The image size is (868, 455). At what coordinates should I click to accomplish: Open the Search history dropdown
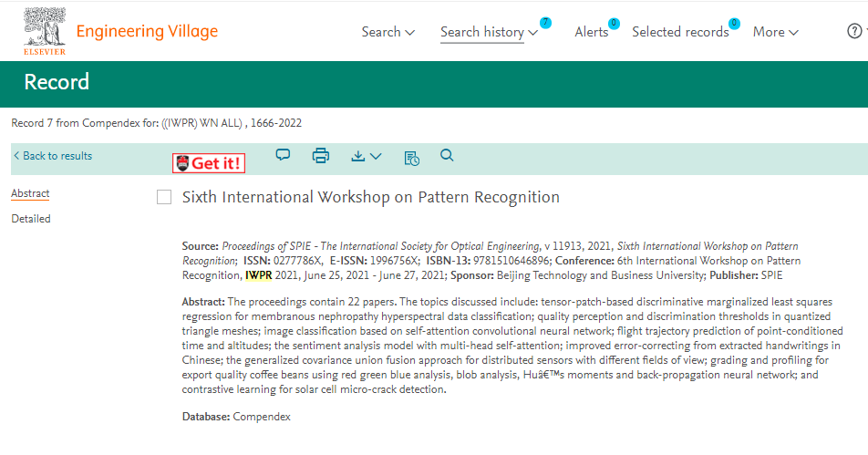pos(489,32)
